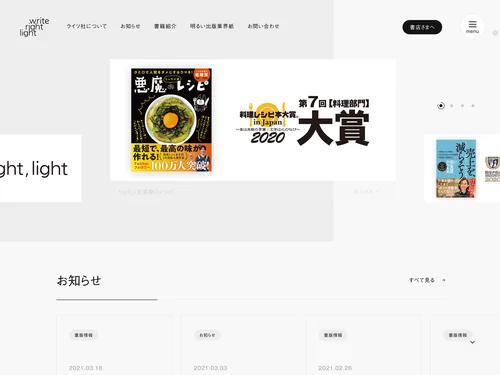
Task: Click the large お知らせ section heading
Action: [79, 281]
